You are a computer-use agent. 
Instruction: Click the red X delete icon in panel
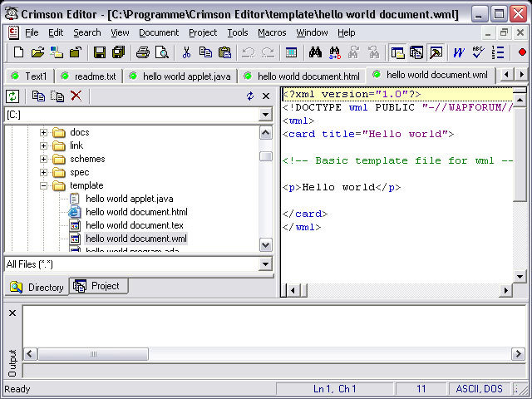(x=76, y=96)
